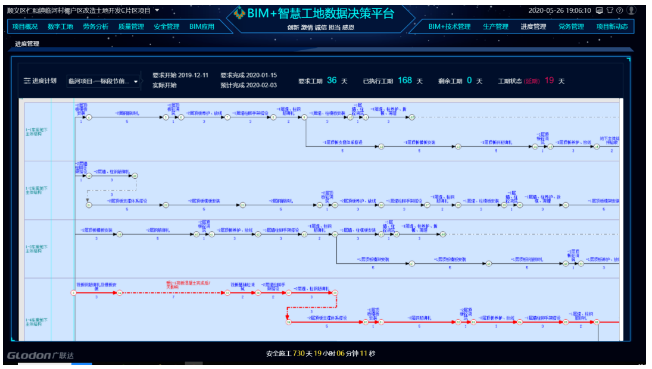The image size is (652, 369).
Task: Click the 要求工期 value 36
Action: [x=331, y=80]
